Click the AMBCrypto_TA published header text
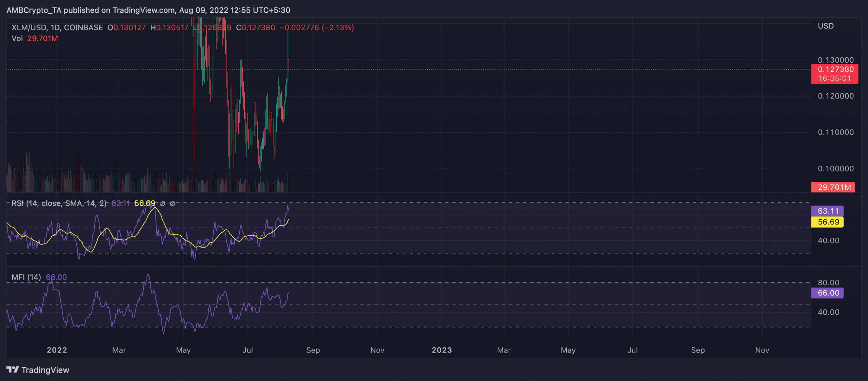This screenshot has width=868, height=381. tap(148, 10)
